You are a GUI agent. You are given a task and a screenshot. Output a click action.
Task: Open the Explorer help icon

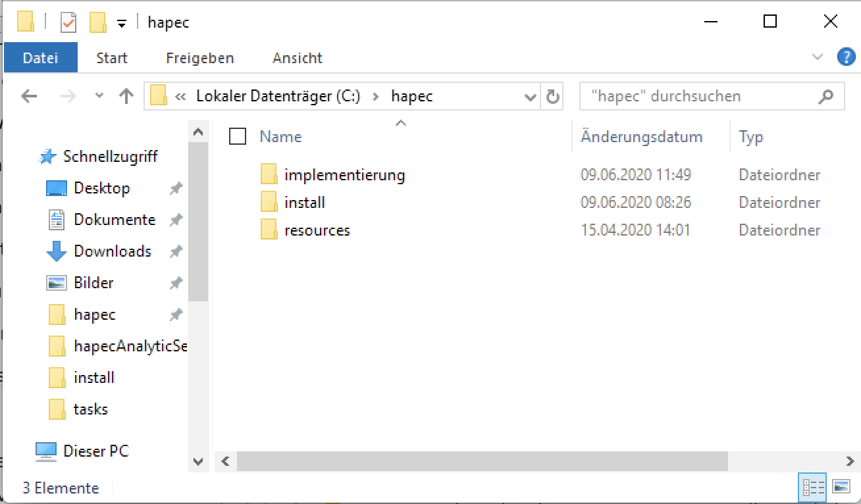click(846, 57)
